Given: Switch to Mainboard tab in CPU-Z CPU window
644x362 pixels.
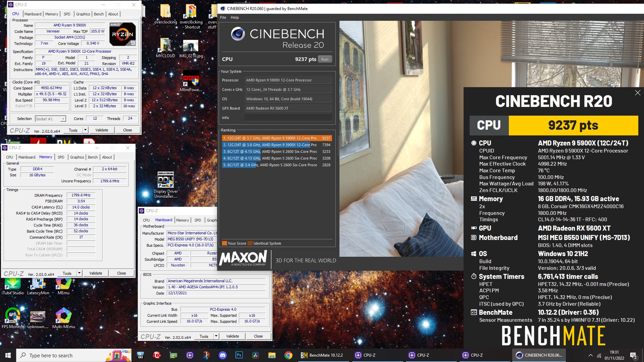Looking at the screenshot, I should coord(33,14).
